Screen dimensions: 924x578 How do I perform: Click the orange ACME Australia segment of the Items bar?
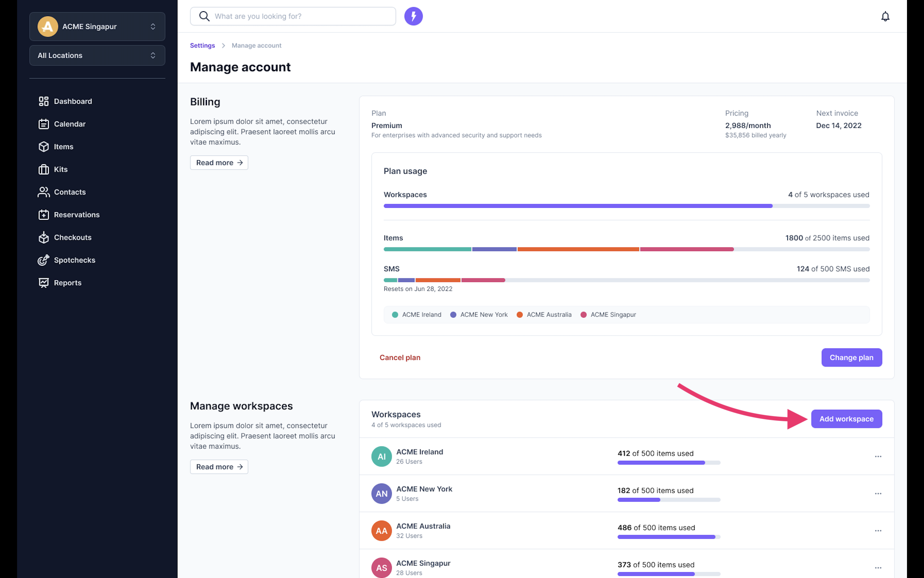click(578, 249)
